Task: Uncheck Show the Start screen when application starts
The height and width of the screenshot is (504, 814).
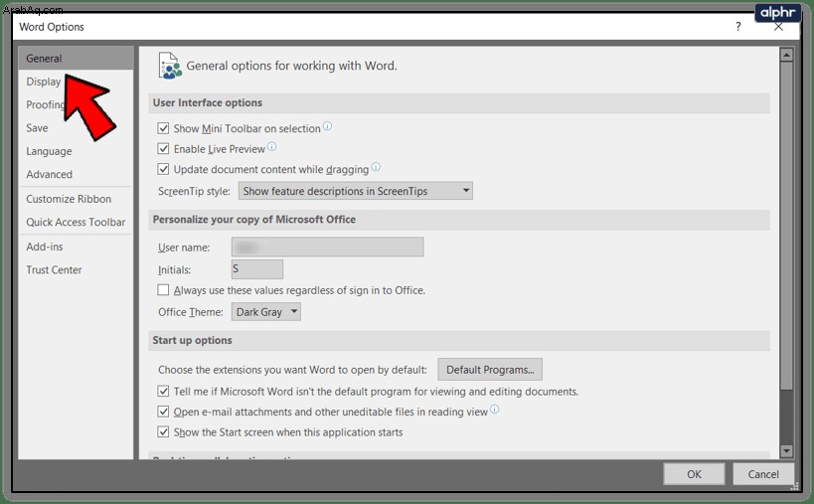Action: (x=163, y=431)
